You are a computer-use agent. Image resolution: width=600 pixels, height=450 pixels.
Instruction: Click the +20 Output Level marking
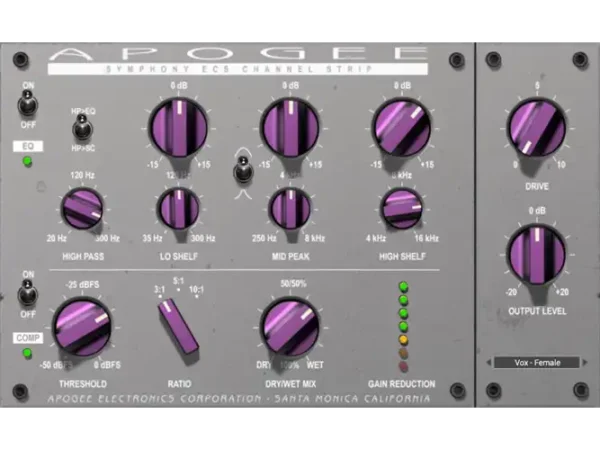(x=562, y=292)
